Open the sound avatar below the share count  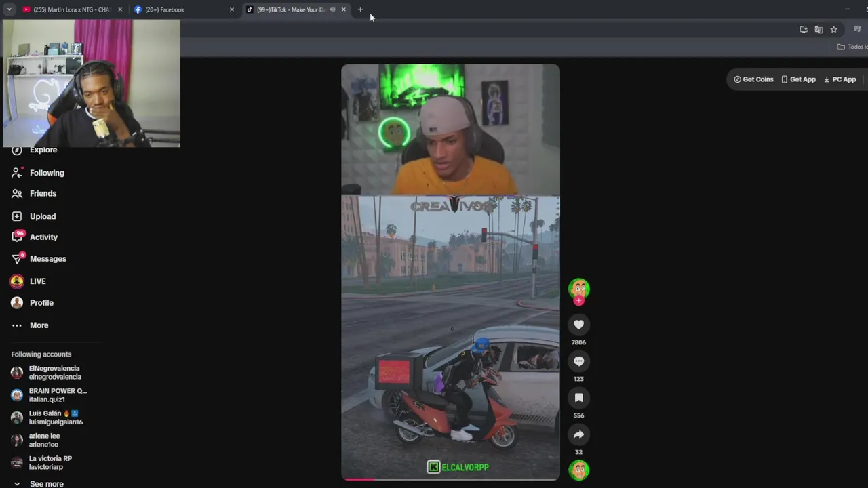pos(578,470)
